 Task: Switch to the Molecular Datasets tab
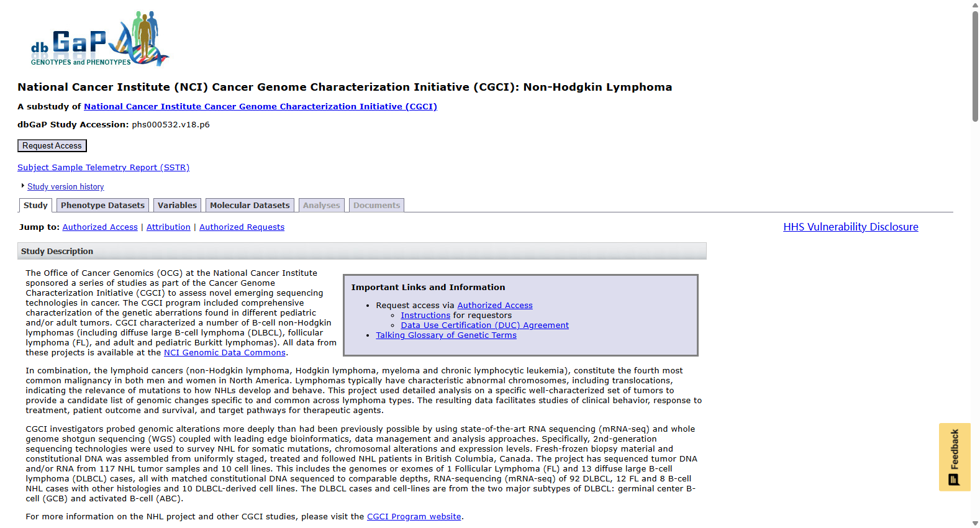[250, 206]
